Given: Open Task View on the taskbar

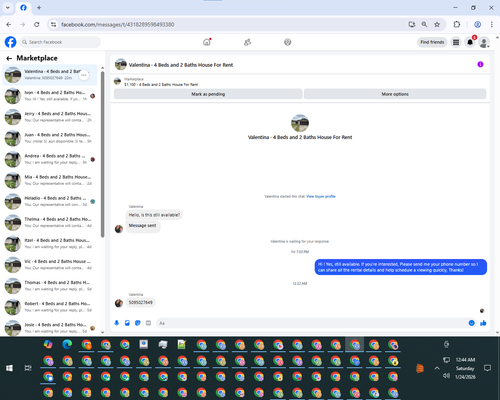Looking at the screenshot, I should click(28, 368).
